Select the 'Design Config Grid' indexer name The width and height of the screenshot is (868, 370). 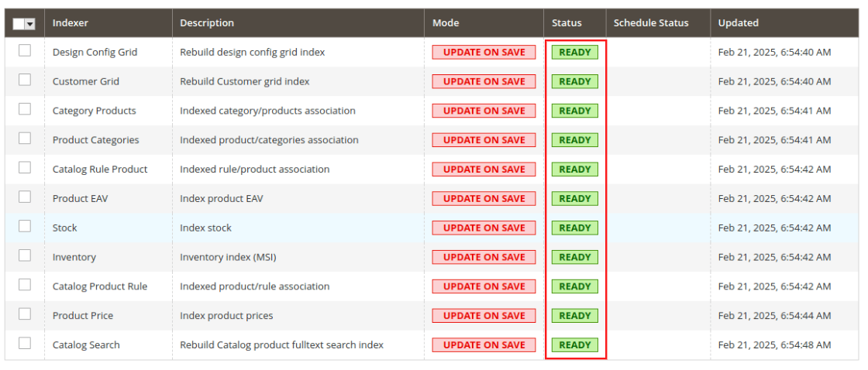(95, 52)
